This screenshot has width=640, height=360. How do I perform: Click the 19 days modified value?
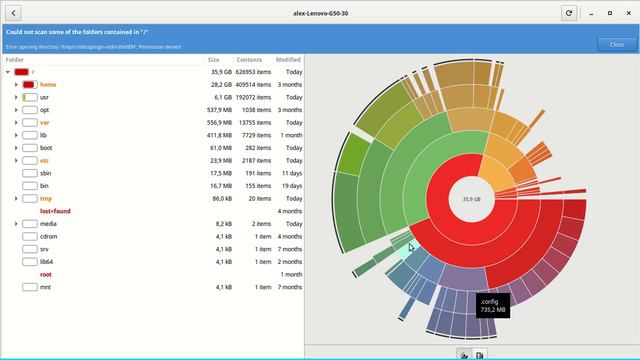(x=292, y=186)
